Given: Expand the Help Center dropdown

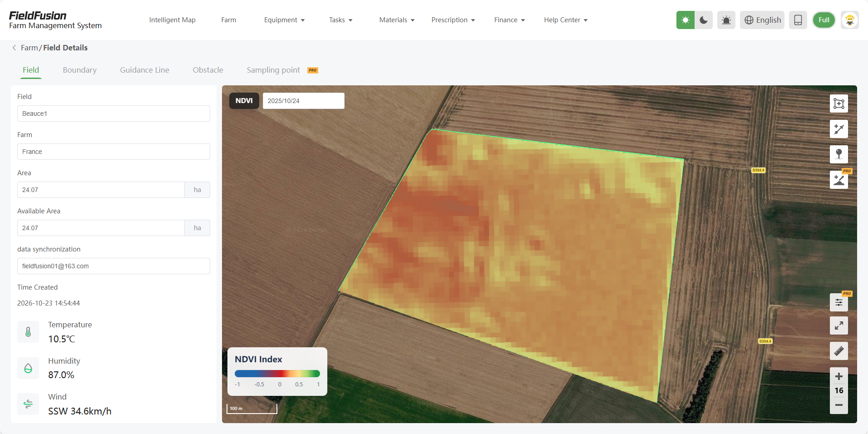Looking at the screenshot, I should point(566,20).
